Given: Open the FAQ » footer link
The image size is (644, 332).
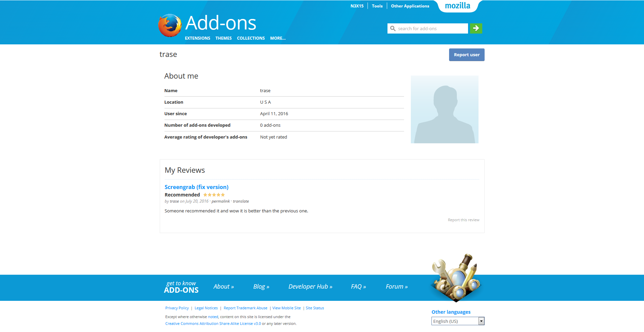Looking at the screenshot, I should click(358, 287).
